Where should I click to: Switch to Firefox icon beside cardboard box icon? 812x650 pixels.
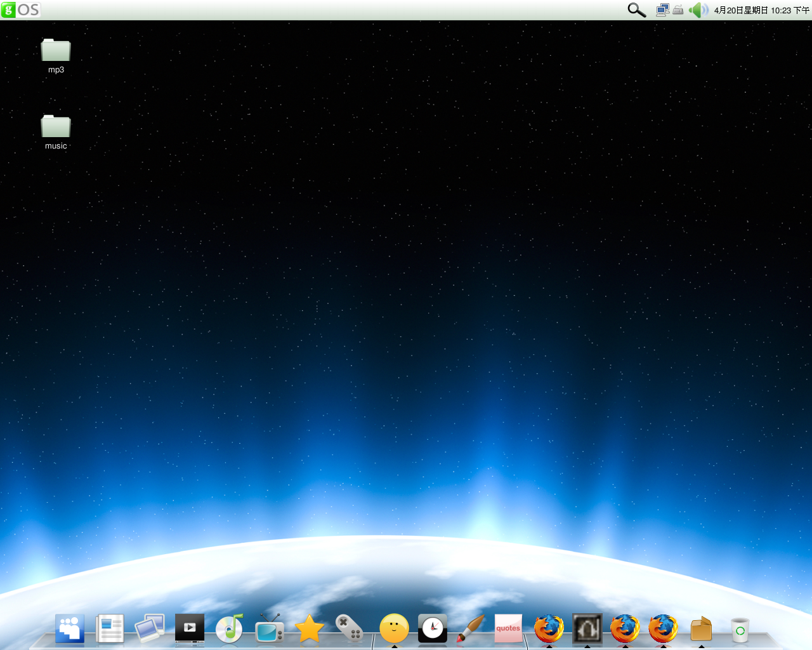(663, 629)
